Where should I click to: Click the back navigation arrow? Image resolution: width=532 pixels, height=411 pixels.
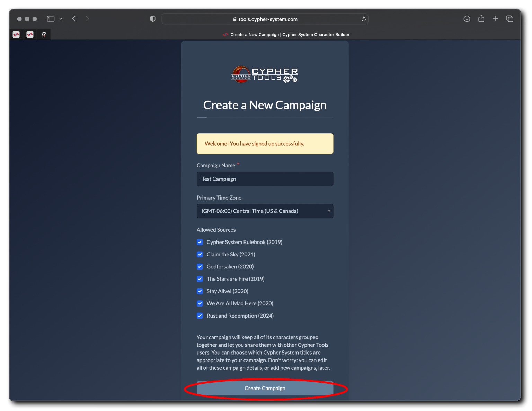pos(74,19)
